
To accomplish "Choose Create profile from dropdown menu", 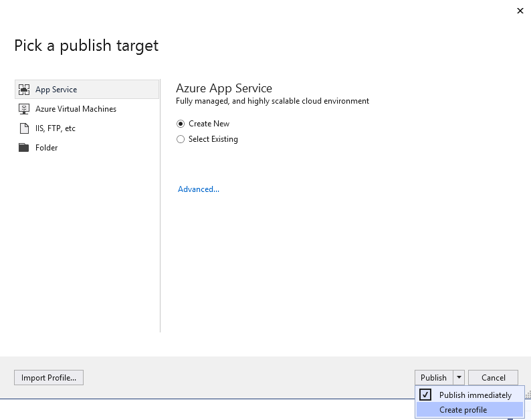I will (469, 410).
